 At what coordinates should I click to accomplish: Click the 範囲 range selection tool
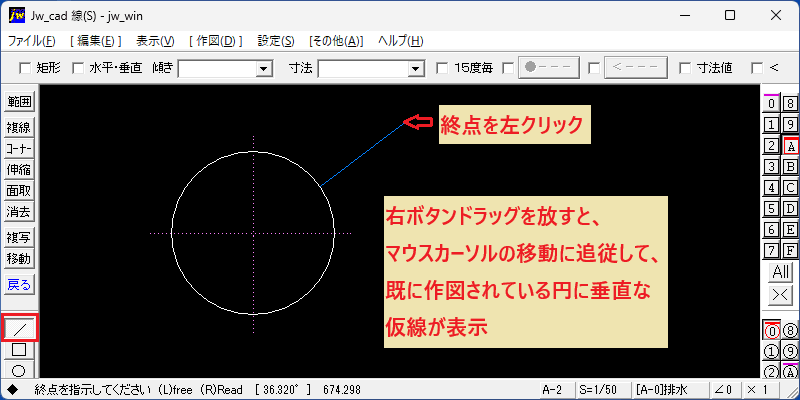click(19, 102)
